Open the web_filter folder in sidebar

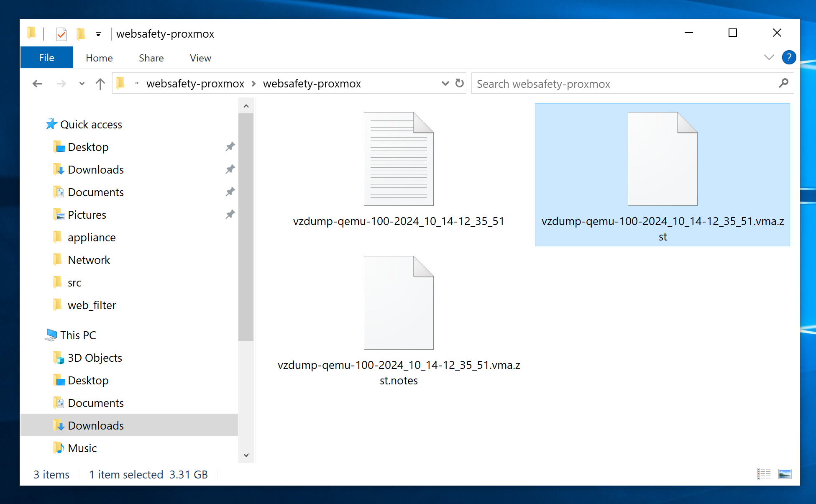[x=92, y=305]
